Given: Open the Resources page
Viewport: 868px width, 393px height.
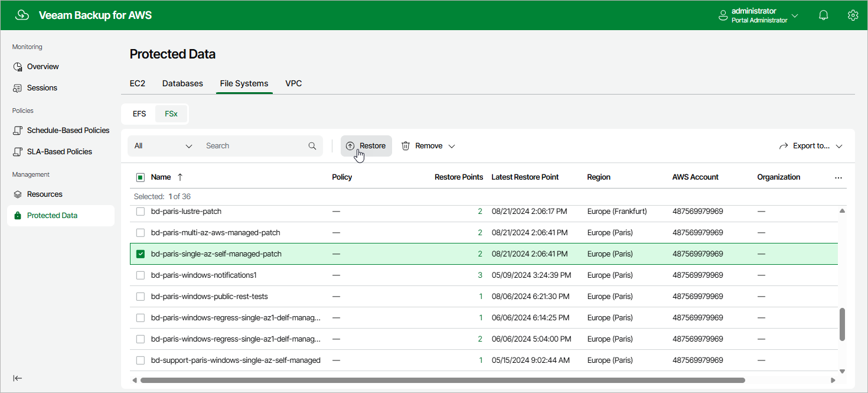Looking at the screenshot, I should tap(45, 194).
